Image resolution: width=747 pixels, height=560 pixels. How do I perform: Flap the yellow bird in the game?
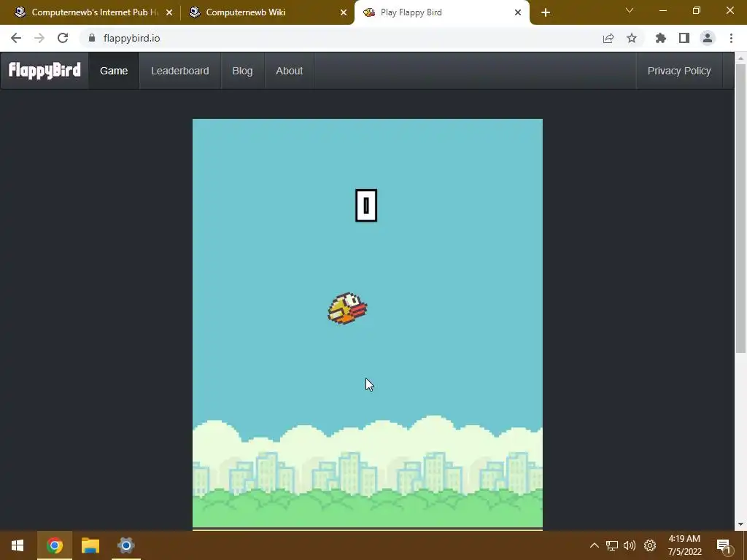(x=347, y=308)
